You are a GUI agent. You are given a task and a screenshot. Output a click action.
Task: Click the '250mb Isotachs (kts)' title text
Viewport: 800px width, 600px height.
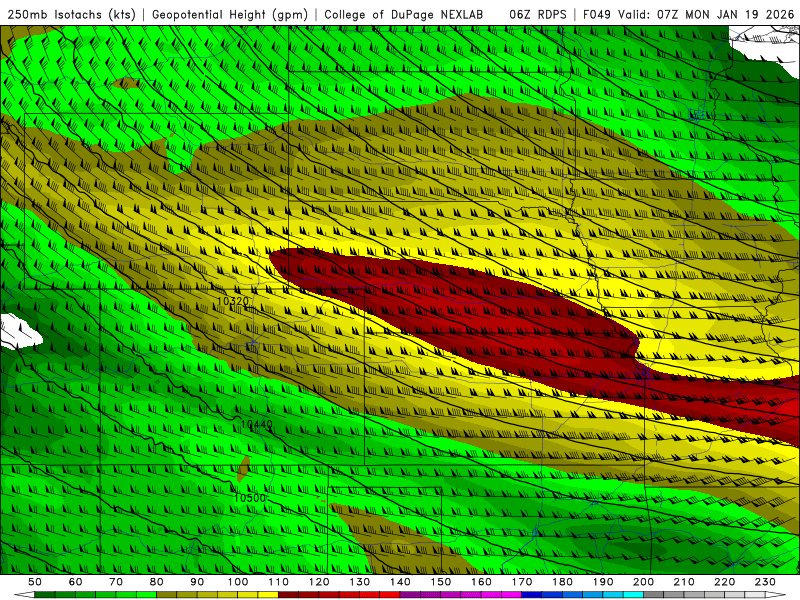pos(72,14)
